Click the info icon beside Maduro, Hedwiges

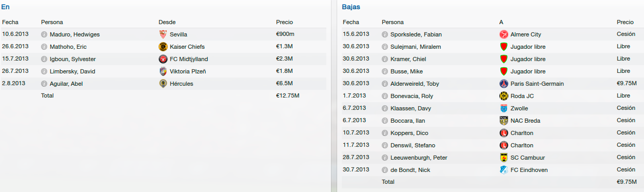pyautogui.click(x=44, y=34)
